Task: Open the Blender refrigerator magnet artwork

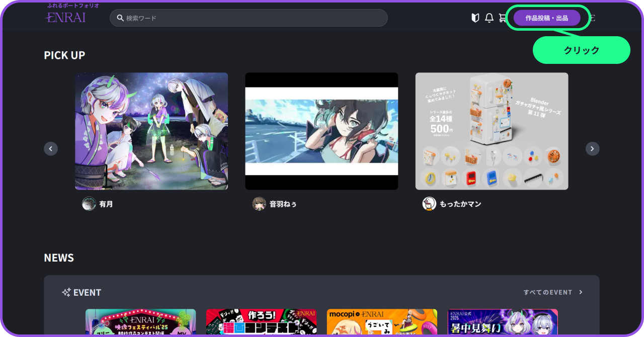Action: click(x=492, y=131)
